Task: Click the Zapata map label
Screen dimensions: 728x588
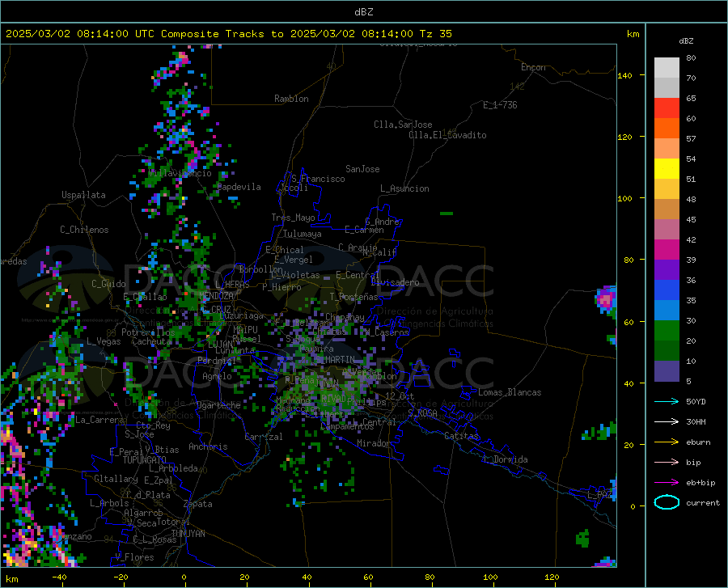Action: [198, 504]
